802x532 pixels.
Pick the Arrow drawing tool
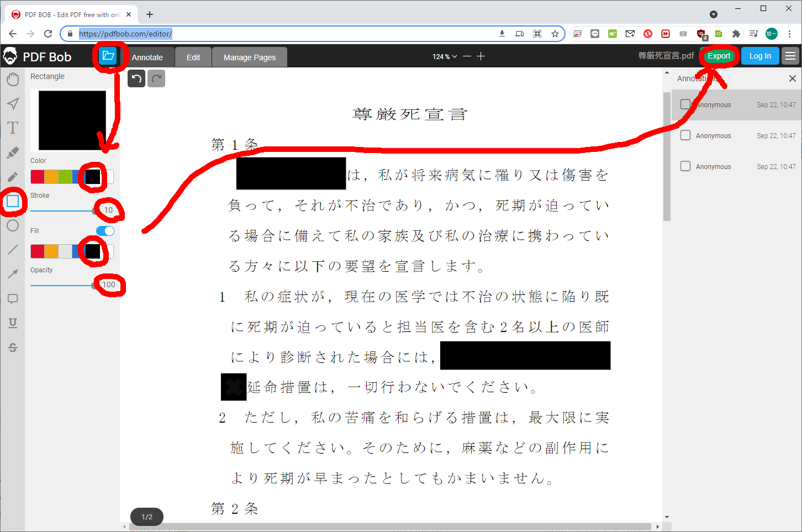click(13, 274)
